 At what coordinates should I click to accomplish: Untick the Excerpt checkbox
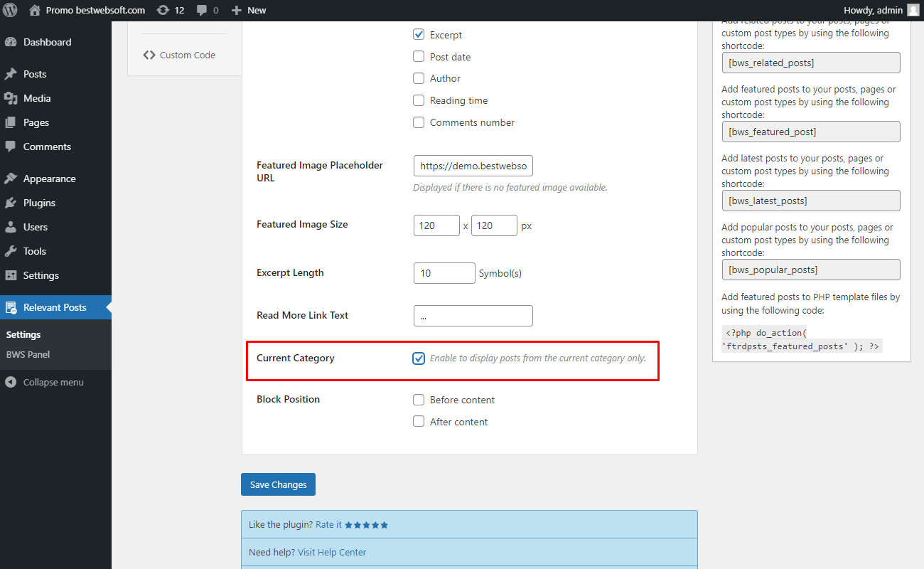(x=419, y=34)
